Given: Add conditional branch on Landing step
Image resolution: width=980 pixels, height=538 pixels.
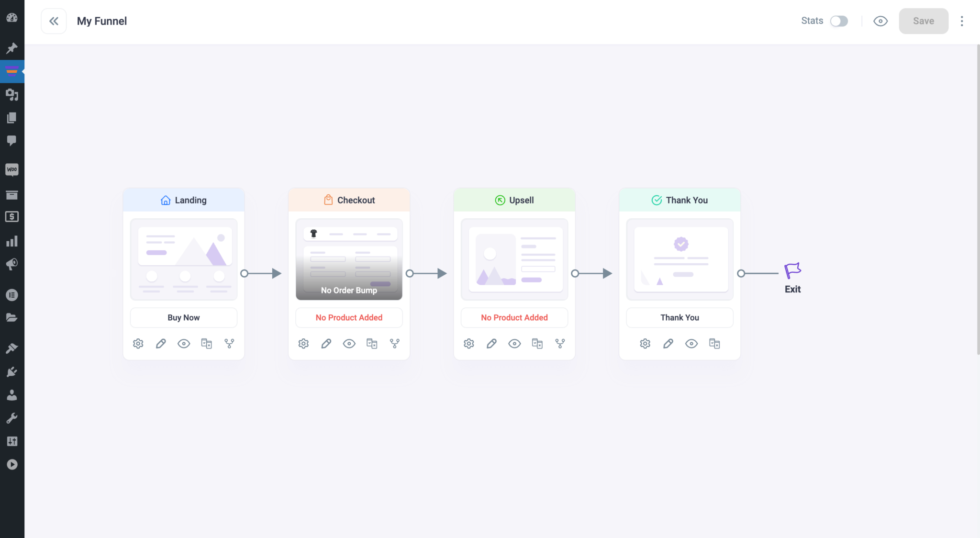Looking at the screenshot, I should [x=229, y=343].
